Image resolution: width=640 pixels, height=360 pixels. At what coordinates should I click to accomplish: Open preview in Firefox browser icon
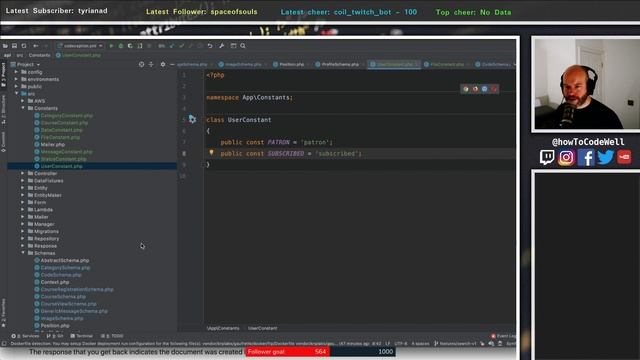pos(475,89)
